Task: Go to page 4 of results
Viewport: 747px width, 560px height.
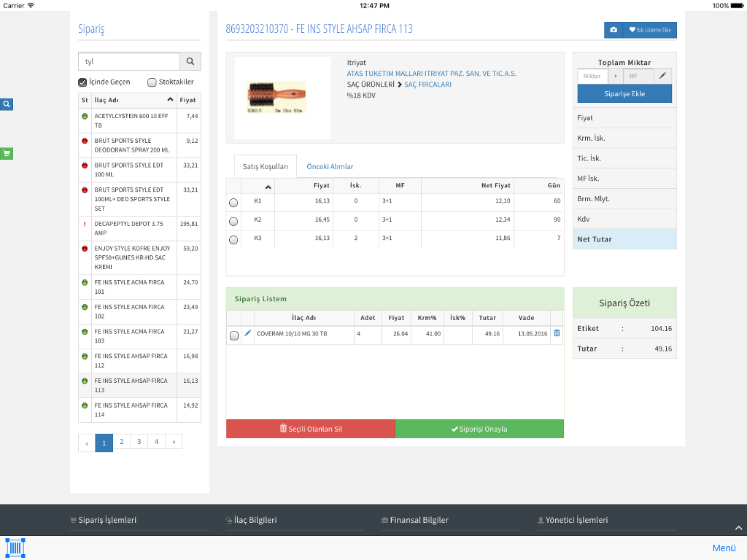Action: pos(156,442)
